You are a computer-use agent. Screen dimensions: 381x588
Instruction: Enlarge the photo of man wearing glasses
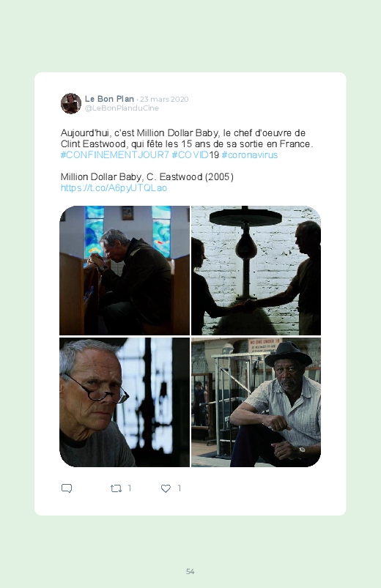coord(125,403)
